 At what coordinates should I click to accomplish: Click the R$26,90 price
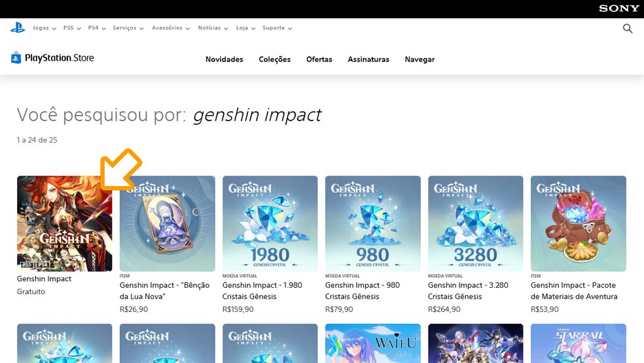[134, 309]
